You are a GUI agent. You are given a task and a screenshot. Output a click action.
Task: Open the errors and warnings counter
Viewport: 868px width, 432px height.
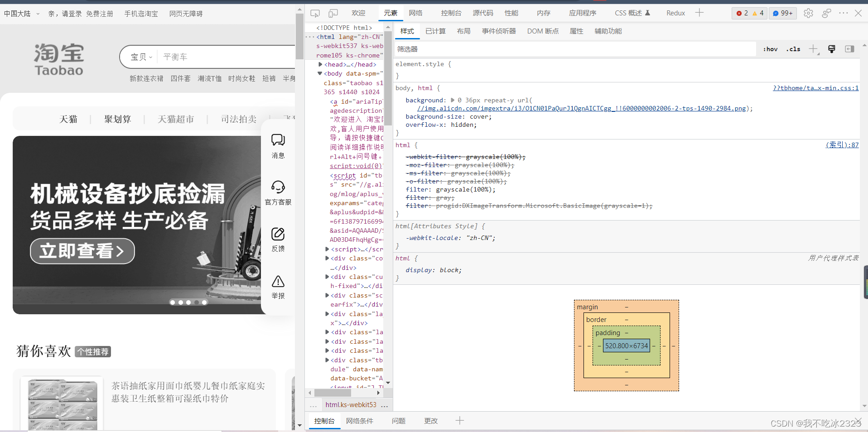[749, 13]
